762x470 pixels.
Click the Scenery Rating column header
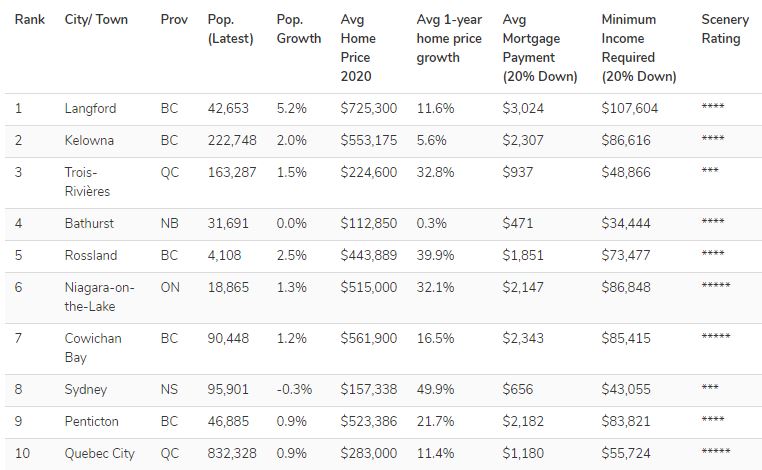722,29
